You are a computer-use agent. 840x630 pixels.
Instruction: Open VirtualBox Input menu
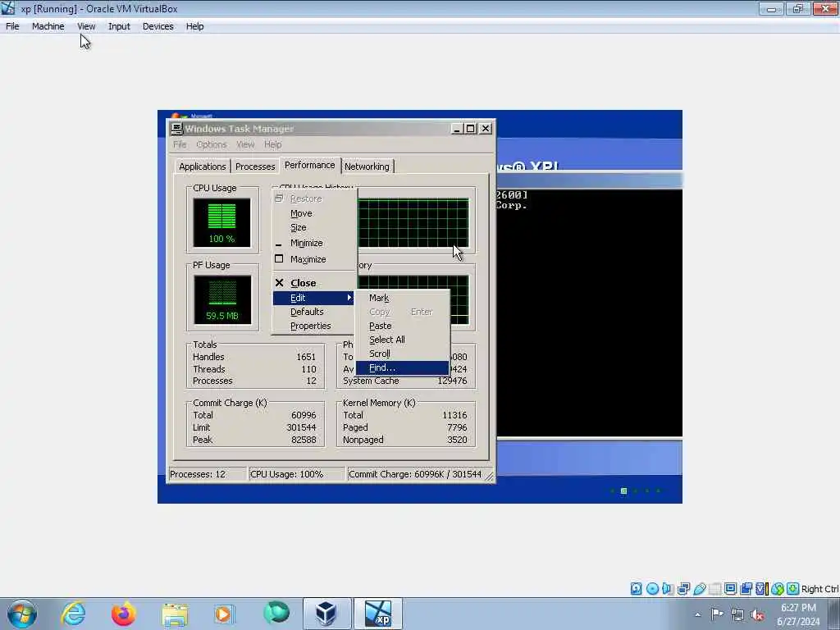[119, 26]
